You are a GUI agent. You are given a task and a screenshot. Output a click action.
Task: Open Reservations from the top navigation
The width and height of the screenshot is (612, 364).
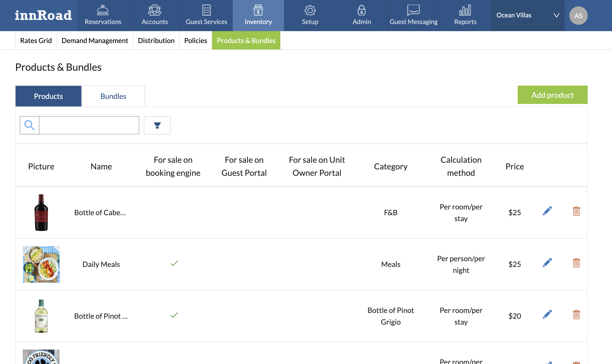(x=103, y=16)
